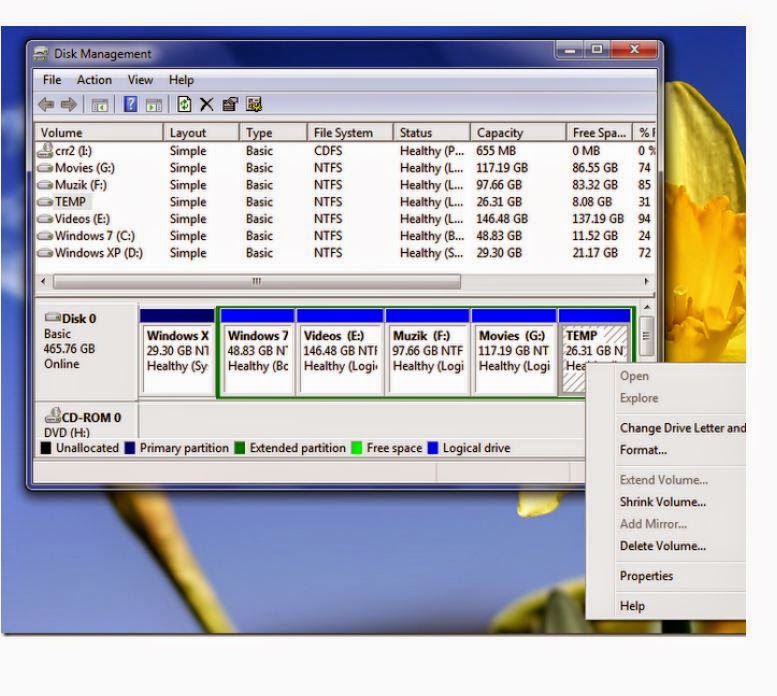Choose Shrink Volume... from context menu
777x696 pixels.
(663, 502)
